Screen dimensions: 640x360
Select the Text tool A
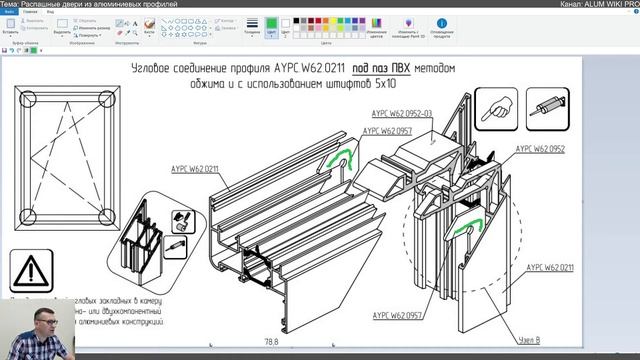(135, 23)
